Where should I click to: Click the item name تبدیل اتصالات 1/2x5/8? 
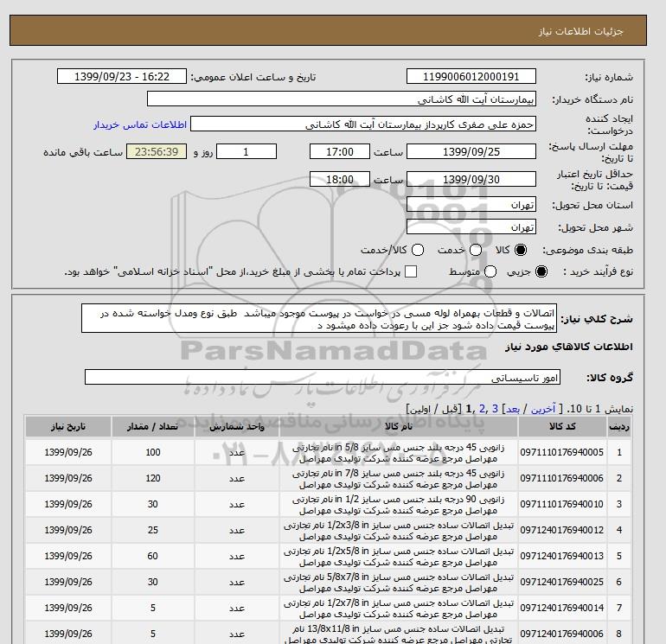(399, 557)
